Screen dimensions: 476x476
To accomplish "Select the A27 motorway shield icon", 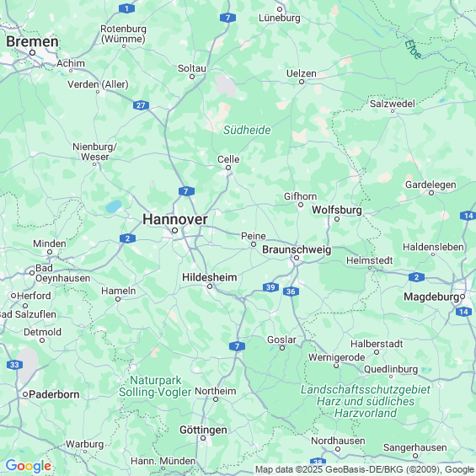I will (x=141, y=105).
